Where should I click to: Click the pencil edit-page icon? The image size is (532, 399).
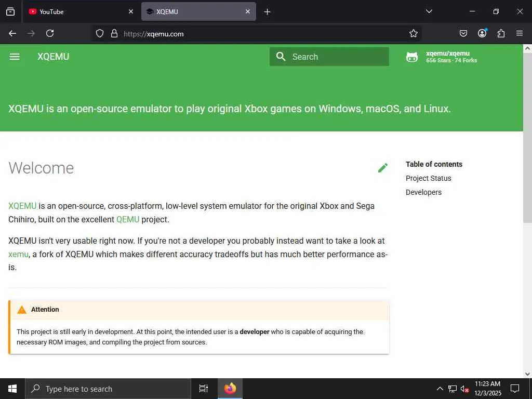[383, 168]
